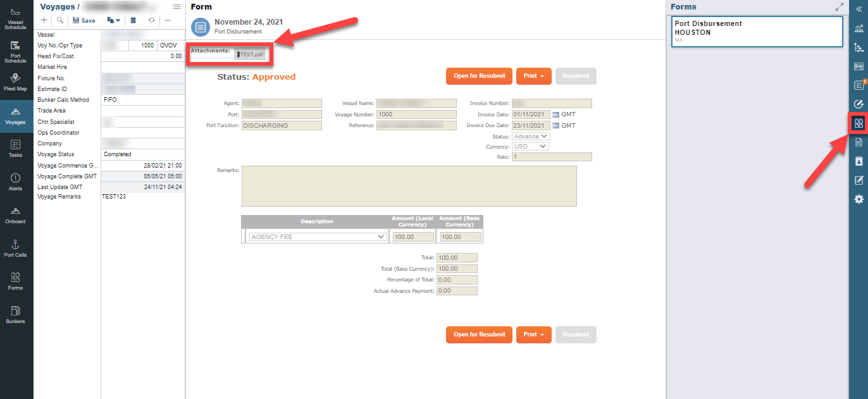
Task: Open search using the magnifier icon
Action: coord(60,20)
